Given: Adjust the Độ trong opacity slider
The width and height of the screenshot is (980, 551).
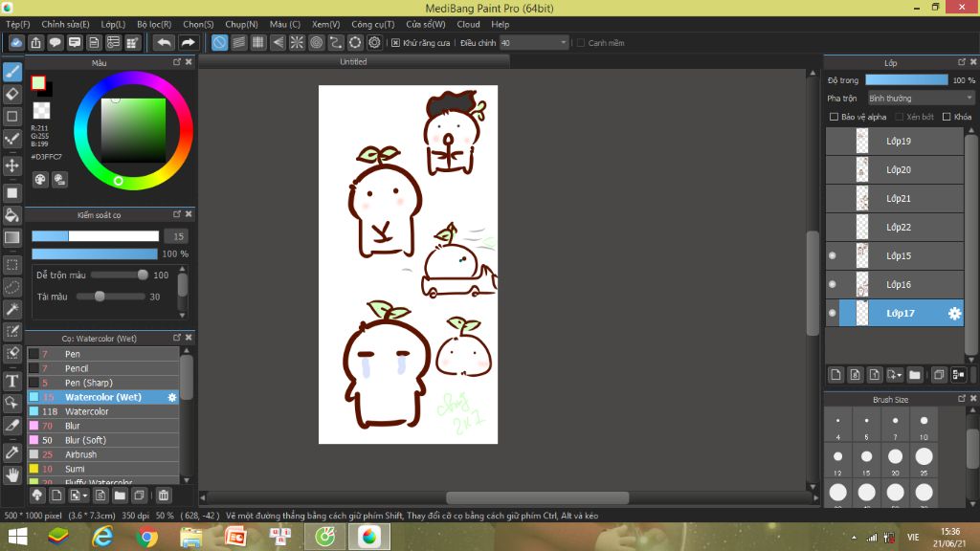Looking at the screenshot, I should [x=906, y=80].
